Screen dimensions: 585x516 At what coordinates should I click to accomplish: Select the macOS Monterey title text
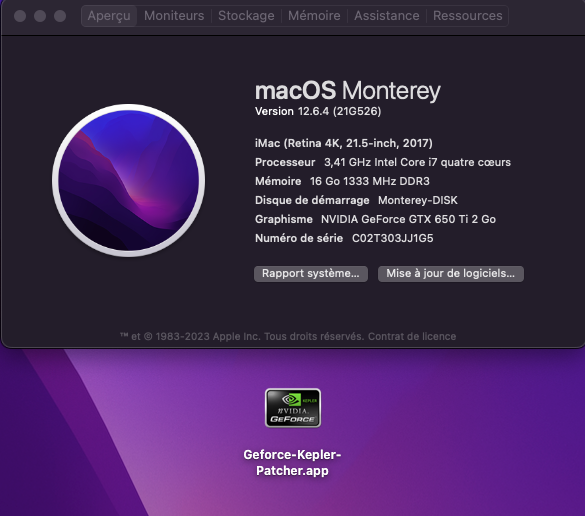(x=348, y=91)
